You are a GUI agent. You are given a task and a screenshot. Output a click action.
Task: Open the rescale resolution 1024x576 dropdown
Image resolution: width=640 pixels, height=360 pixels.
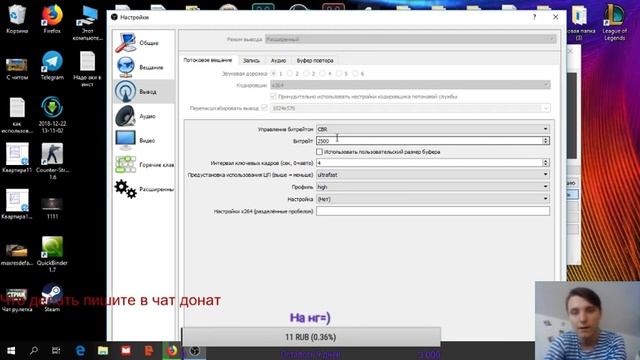(410, 108)
